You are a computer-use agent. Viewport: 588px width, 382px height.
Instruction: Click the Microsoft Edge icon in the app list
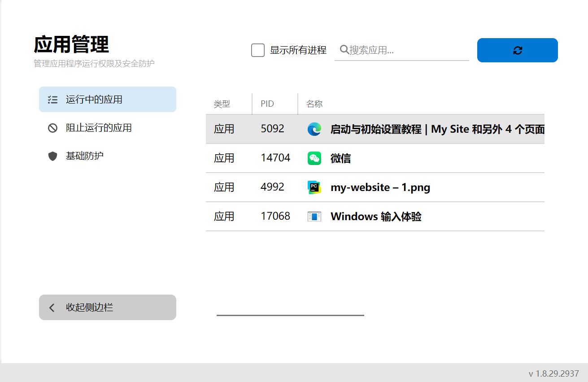click(314, 129)
